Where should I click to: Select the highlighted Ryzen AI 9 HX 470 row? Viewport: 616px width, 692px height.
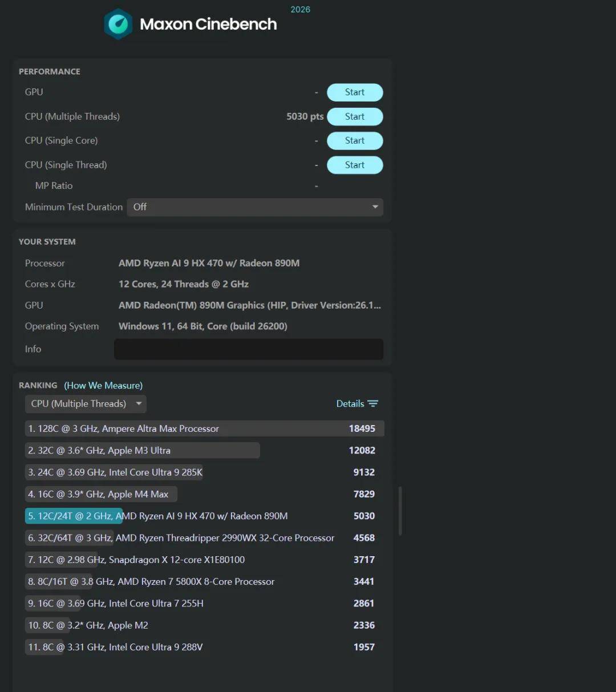coord(204,516)
